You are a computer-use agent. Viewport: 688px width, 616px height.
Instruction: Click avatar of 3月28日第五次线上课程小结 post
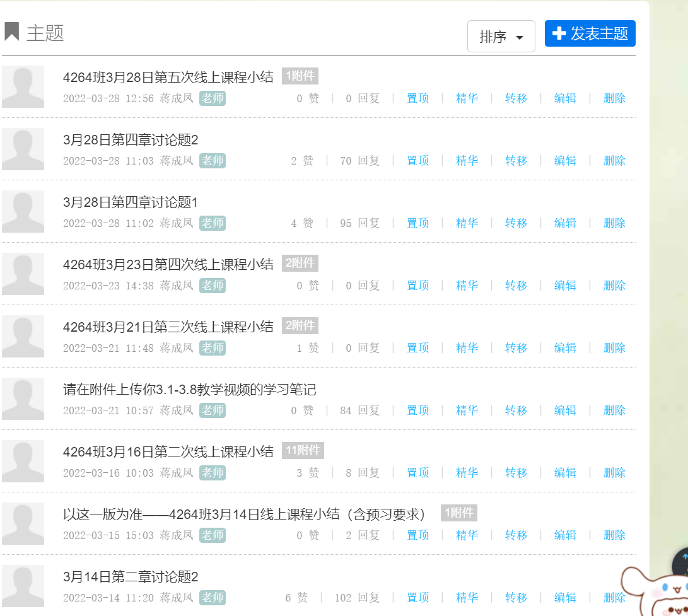tap(23, 87)
